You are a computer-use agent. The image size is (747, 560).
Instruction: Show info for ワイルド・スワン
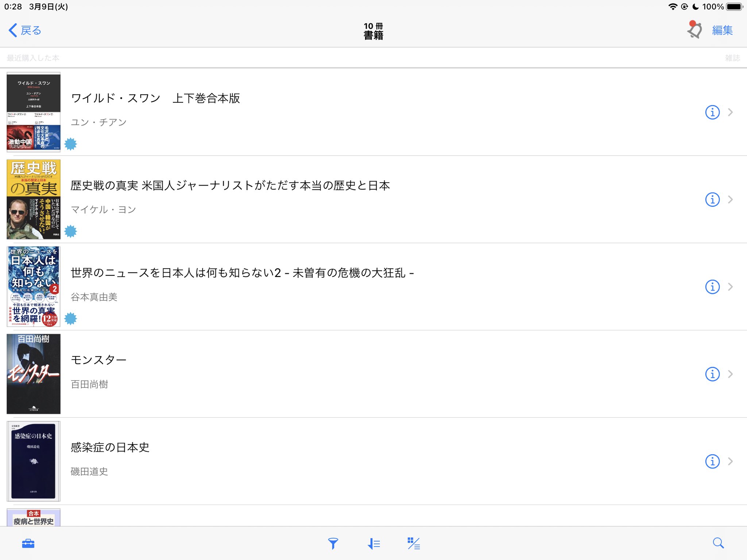[x=712, y=112]
